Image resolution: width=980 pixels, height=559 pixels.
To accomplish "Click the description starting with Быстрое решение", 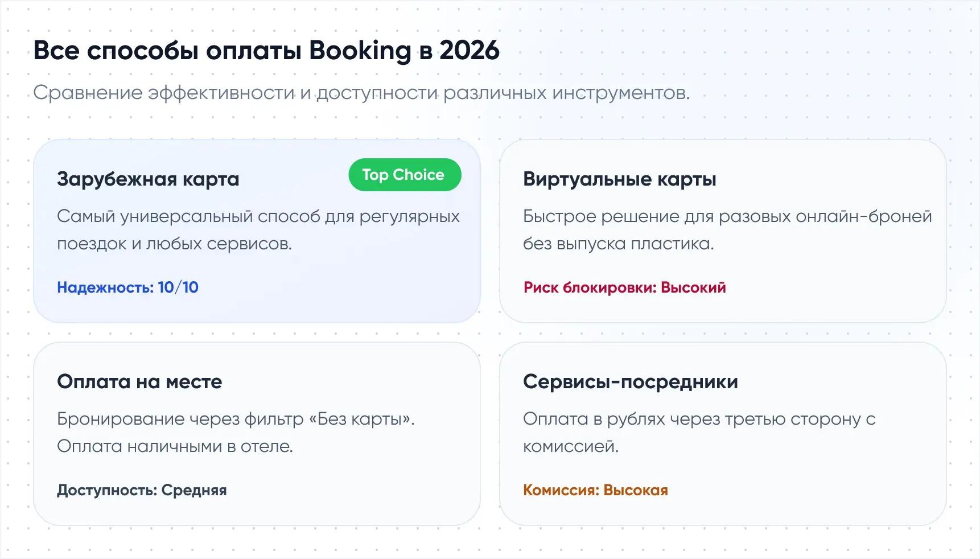I will pyautogui.click(x=727, y=217).
